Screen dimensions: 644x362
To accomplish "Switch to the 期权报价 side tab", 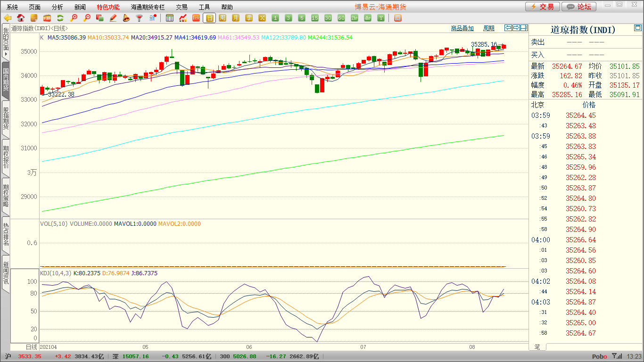I will (6, 157).
